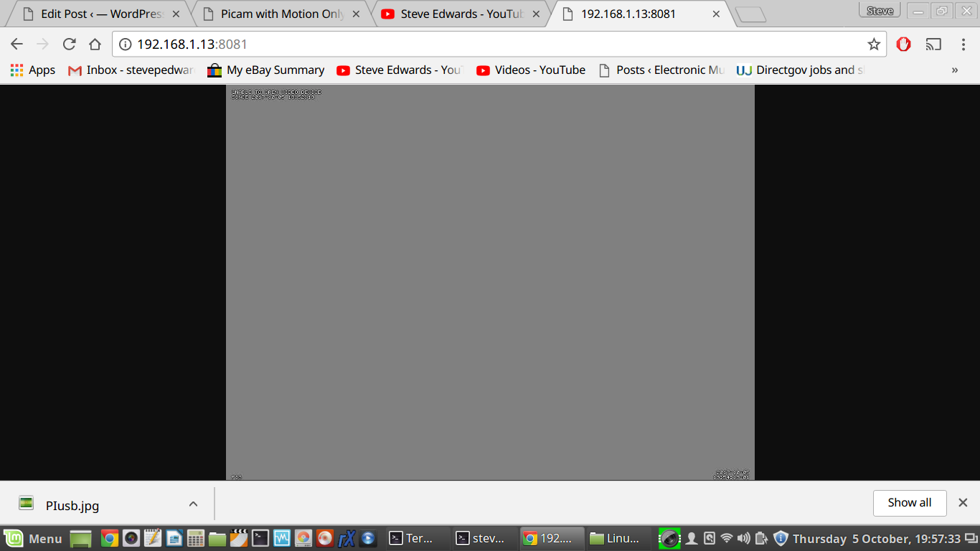Click the Show all downloads button

[x=909, y=503]
